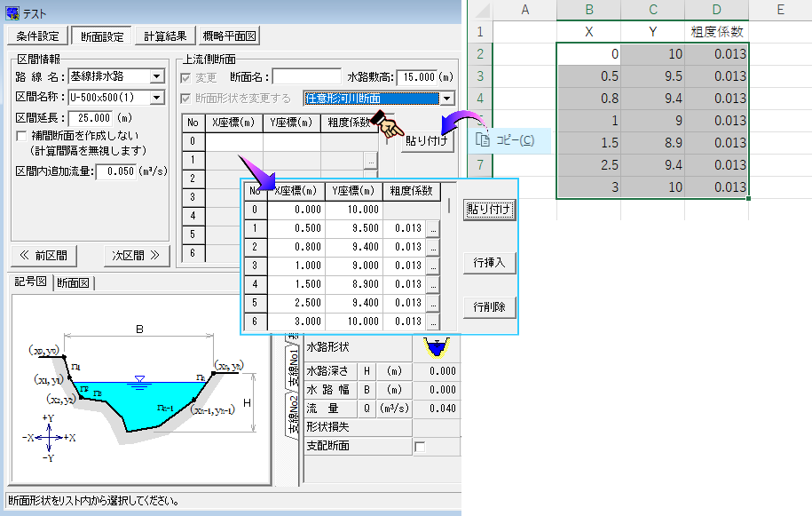This screenshot has height=516, width=812.
Task: Open the 任意形河川断面 shape dropdown
Action: [x=447, y=99]
